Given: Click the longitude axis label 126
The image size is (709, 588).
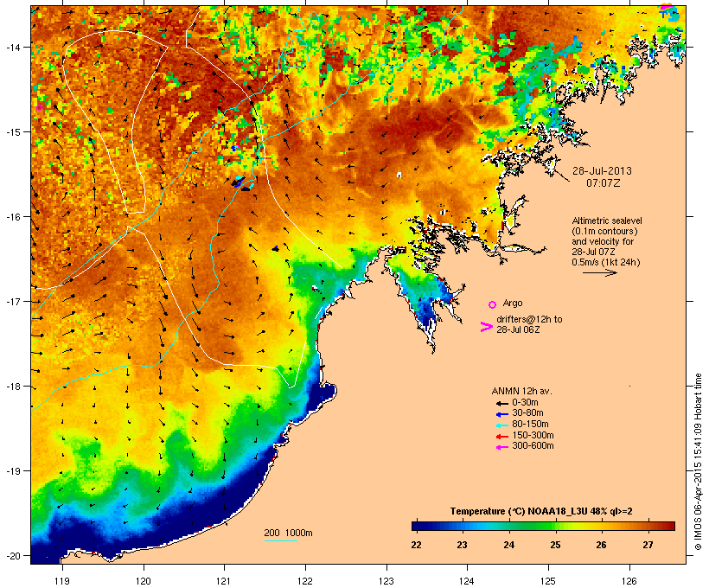Looking at the screenshot, I should coord(629,581).
